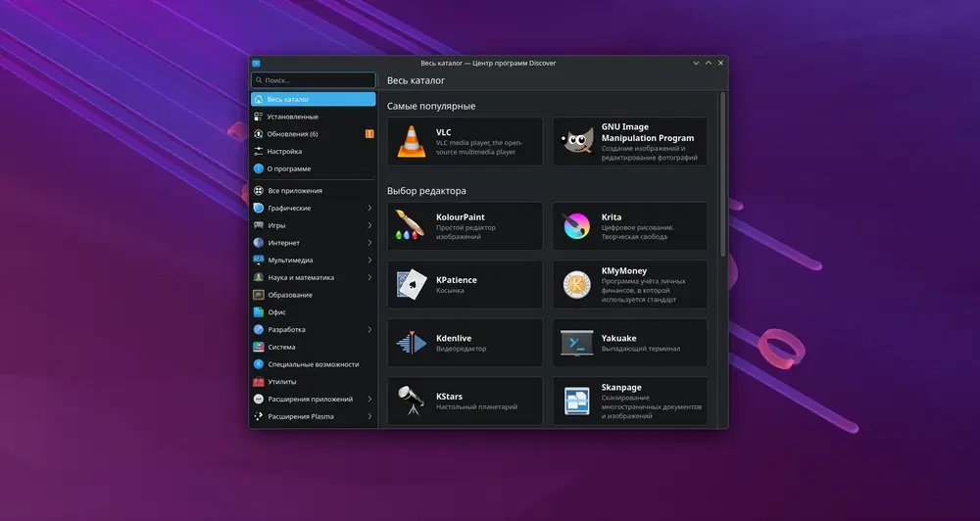The width and height of the screenshot is (980, 521).
Task: Open the Yakuake application title
Action: click(x=618, y=338)
